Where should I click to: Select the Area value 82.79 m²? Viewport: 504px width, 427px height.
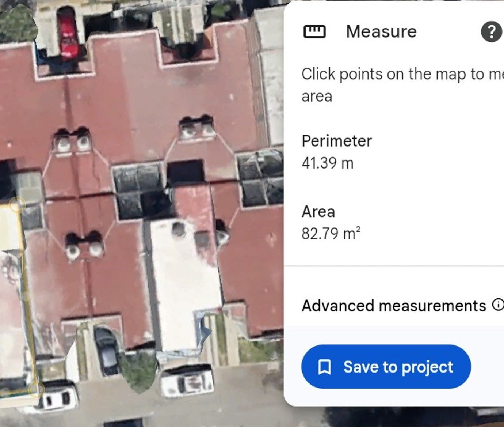coord(331,233)
